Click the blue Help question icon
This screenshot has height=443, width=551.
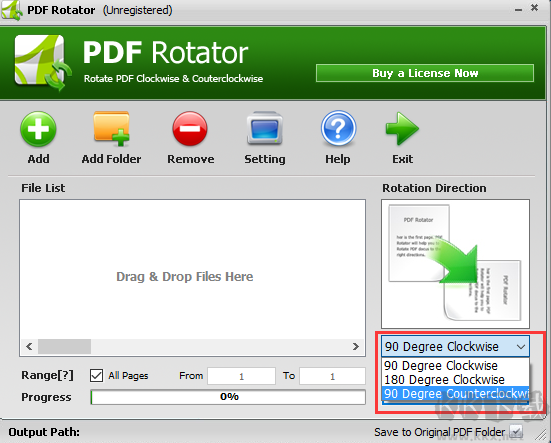coord(338,129)
